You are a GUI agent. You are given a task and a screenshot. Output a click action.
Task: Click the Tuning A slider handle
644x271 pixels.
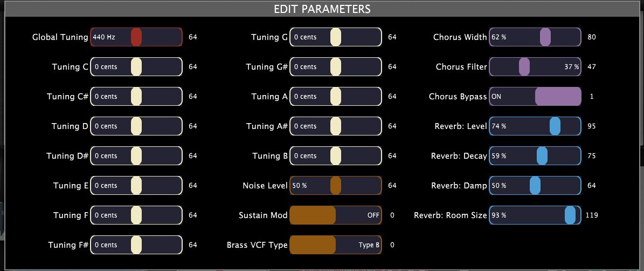point(336,97)
